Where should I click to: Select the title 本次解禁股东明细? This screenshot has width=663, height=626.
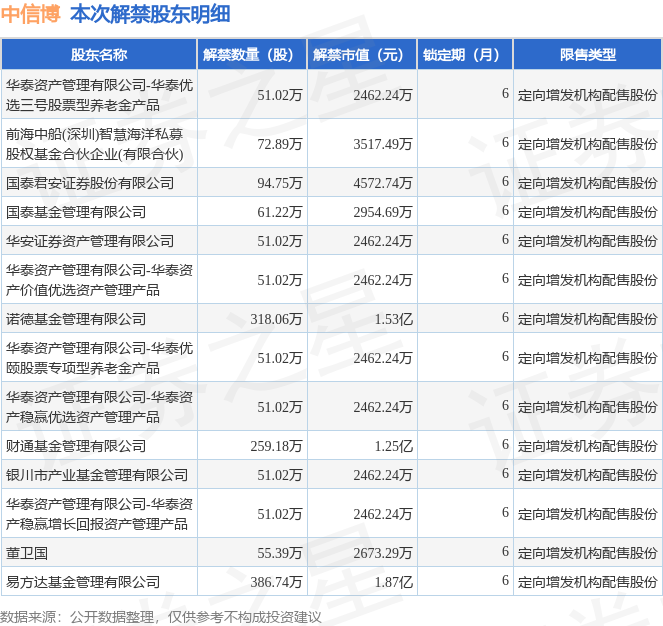click(x=150, y=15)
